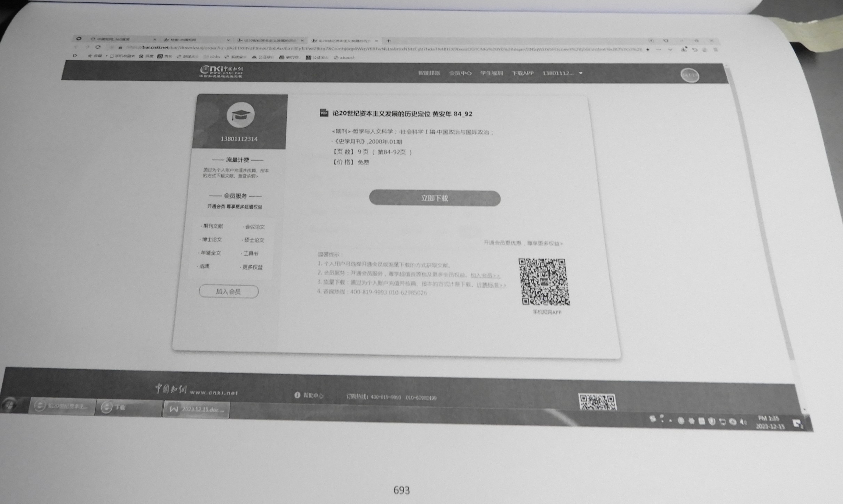The height and width of the screenshot is (504, 843).
Task: Open a new browser tab
Action: click(389, 41)
